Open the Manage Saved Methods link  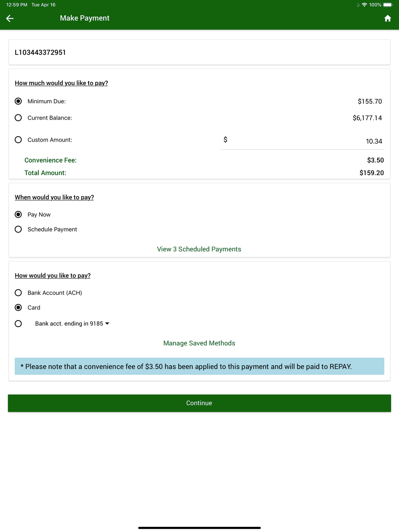coord(199,343)
